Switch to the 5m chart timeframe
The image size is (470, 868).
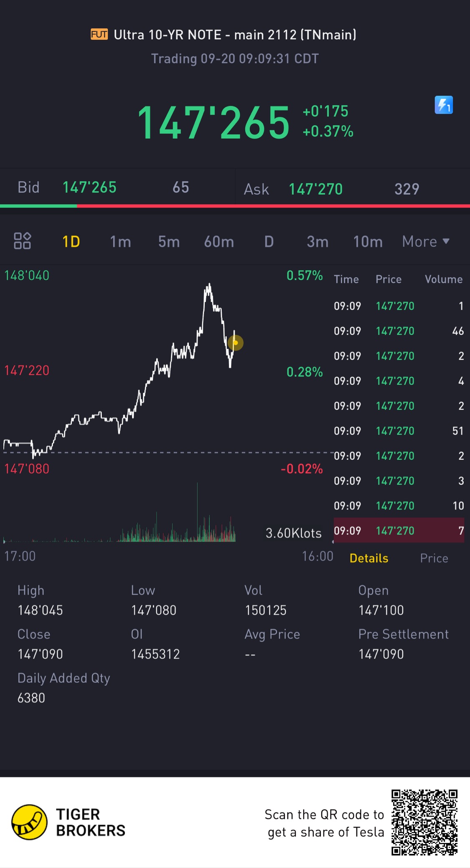[169, 241]
